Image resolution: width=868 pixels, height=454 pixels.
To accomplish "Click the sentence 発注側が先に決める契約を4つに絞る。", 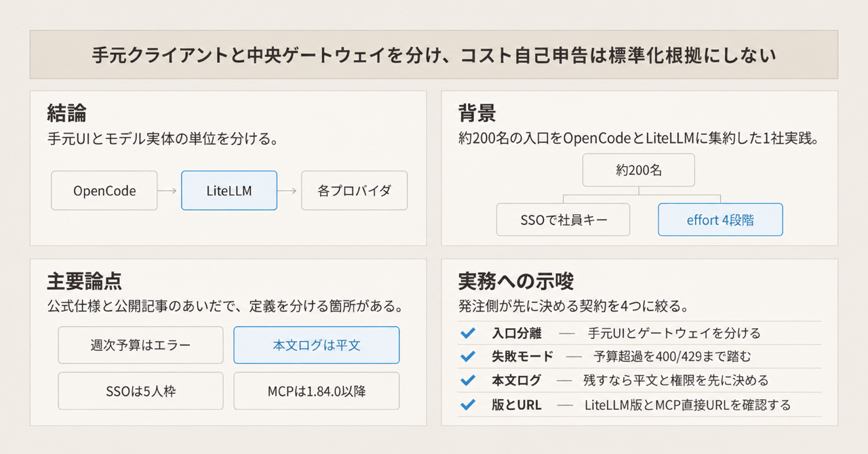I will [x=574, y=307].
